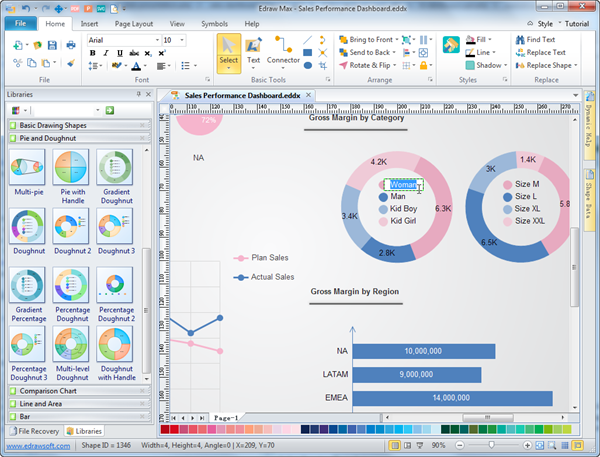Pick the Multi-pie chart shape

pos(28,172)
